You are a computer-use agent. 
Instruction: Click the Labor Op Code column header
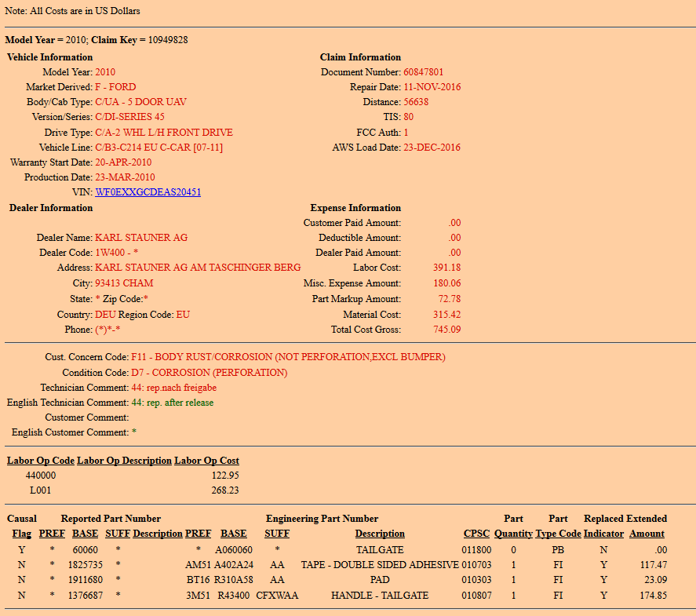click(41, 461)
